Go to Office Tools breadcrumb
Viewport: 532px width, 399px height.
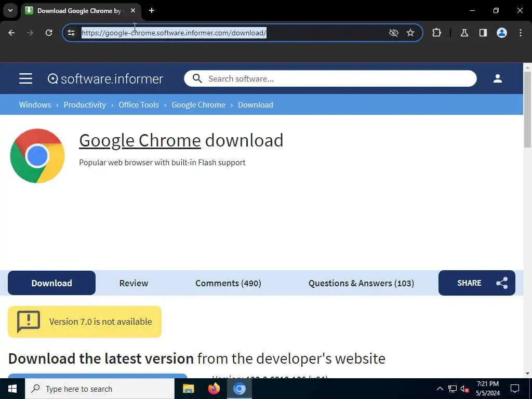click(139, 104)
